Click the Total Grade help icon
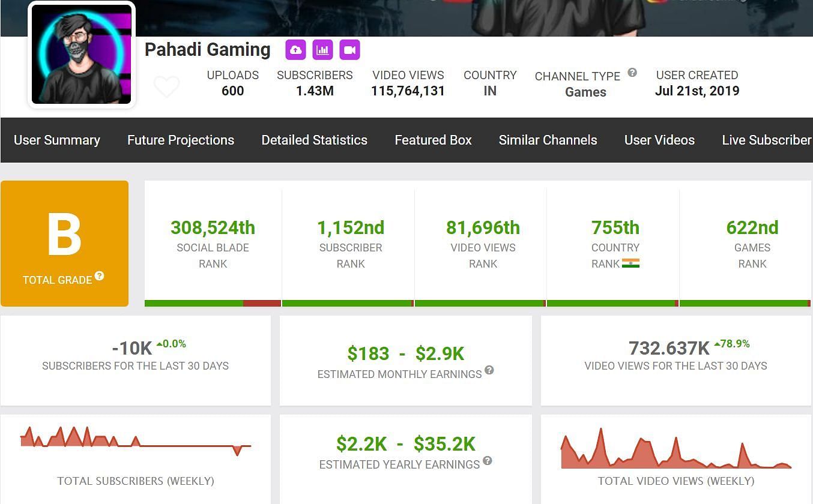Viewport: 813px width, 504px height. [100, 276]
